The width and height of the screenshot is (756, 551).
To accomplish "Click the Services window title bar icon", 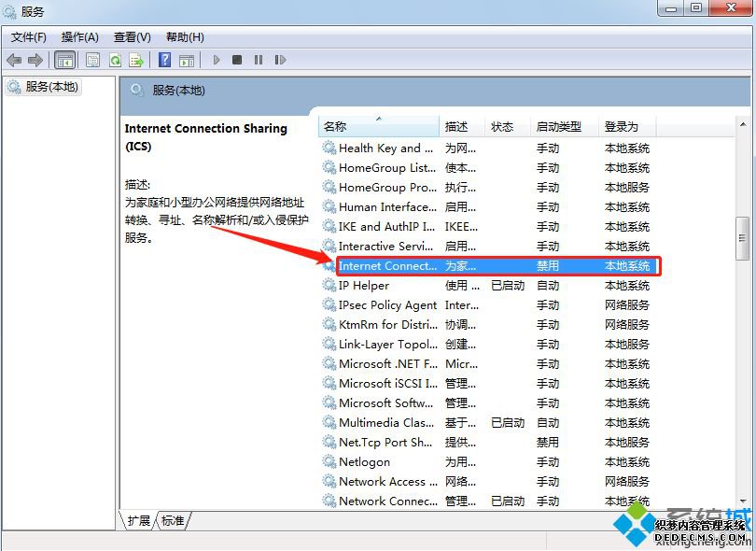I will coord(9,11).
